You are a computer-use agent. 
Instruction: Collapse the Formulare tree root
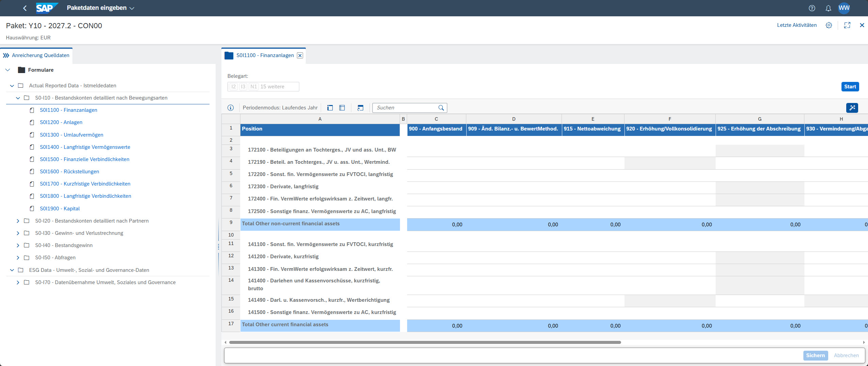tap(8, 70)
